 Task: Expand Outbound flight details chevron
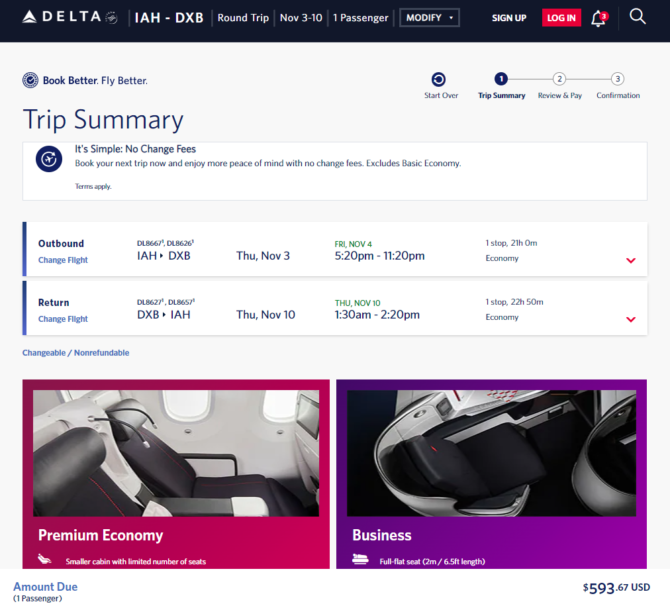[x=631, y=260]
